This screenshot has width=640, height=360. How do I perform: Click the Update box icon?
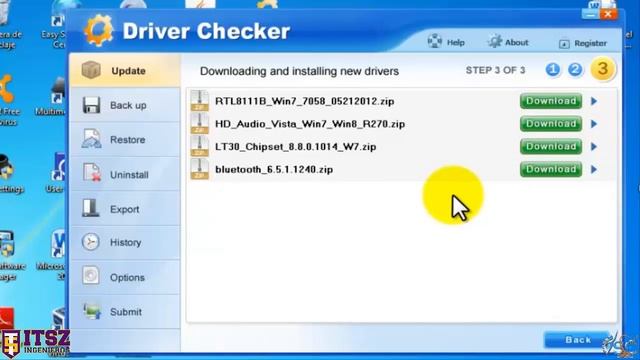tap(91, 70)
